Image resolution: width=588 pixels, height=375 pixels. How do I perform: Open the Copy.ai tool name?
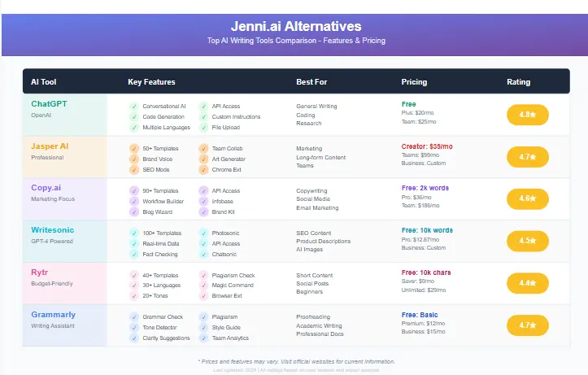click(x=46, y=187)
